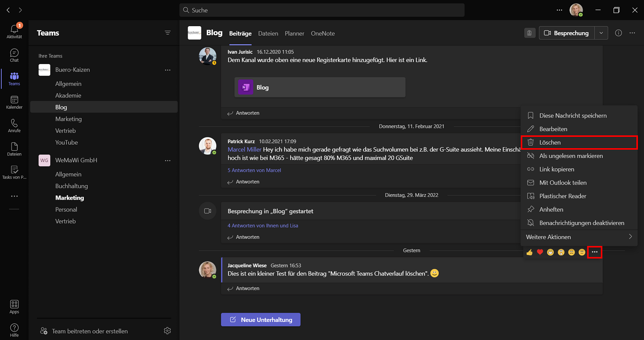This screenshot has width=644, height=340.
Task: Reply under Jacqueline Wiese's post
Action: click(x=243, y=288)
